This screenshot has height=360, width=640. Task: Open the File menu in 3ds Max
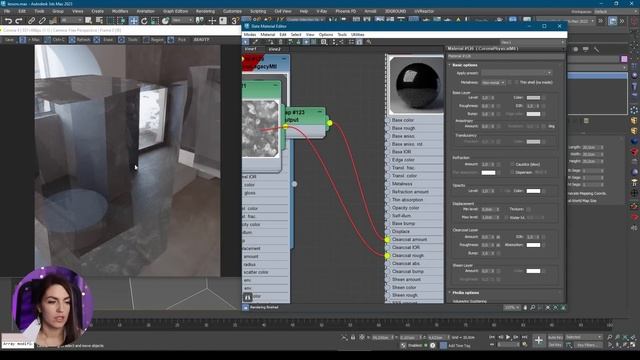click(7, 11)
